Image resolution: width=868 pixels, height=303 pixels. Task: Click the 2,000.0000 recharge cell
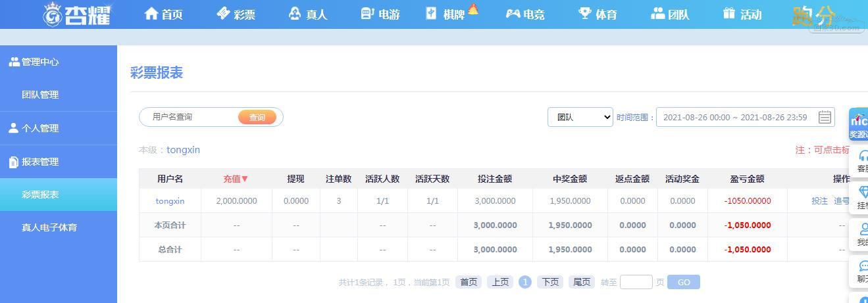pyautogui.click(x=236, y=201)
